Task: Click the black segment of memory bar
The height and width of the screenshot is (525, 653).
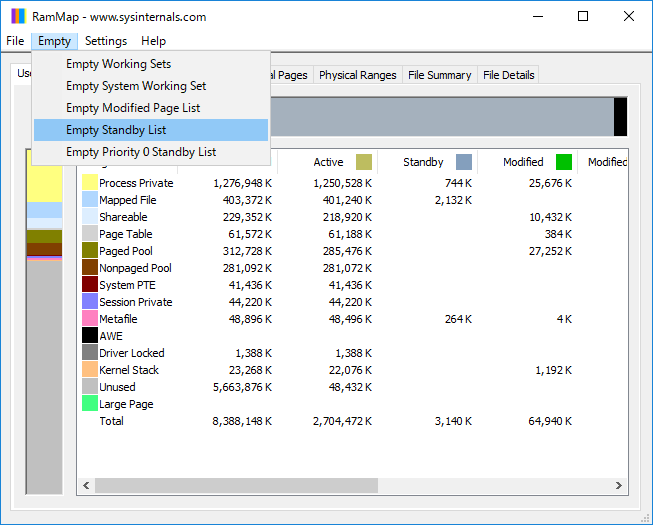Action: coord(620,117)
